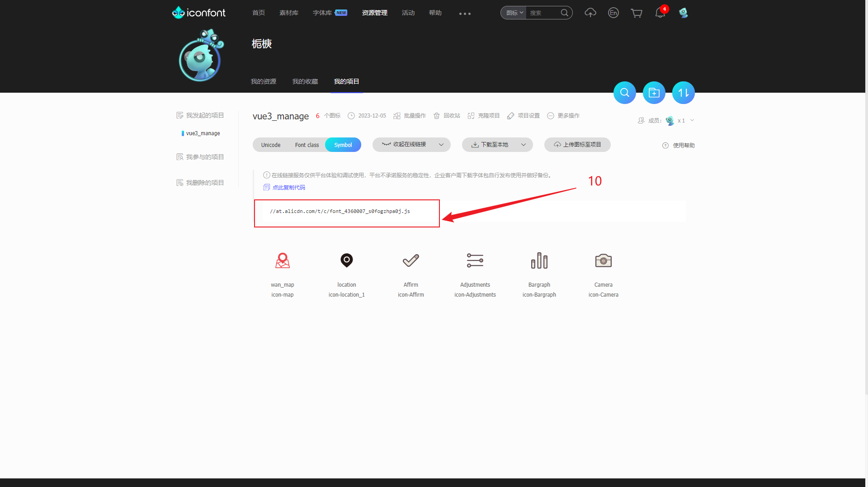
Task: Click the 点此复制代码 link
Action: (x=288, y=187)
